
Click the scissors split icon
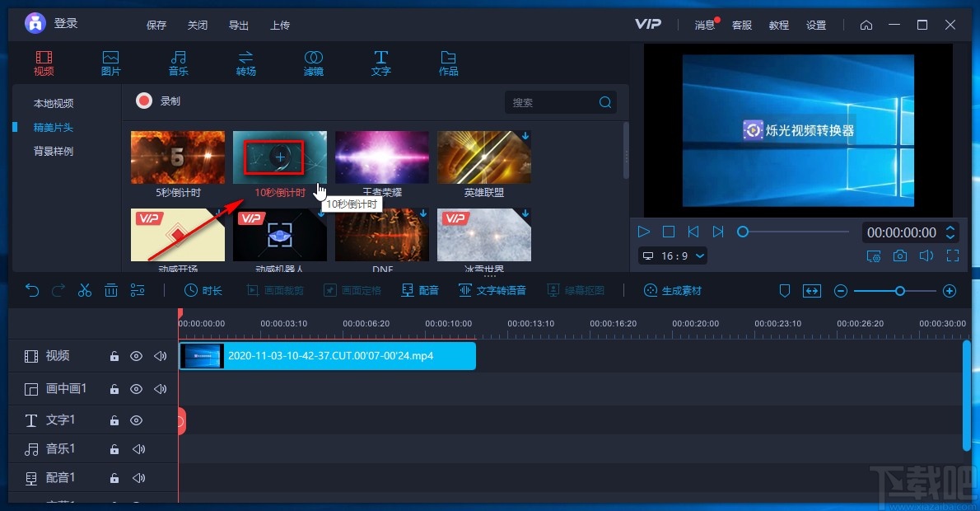(x=84, y=290)
